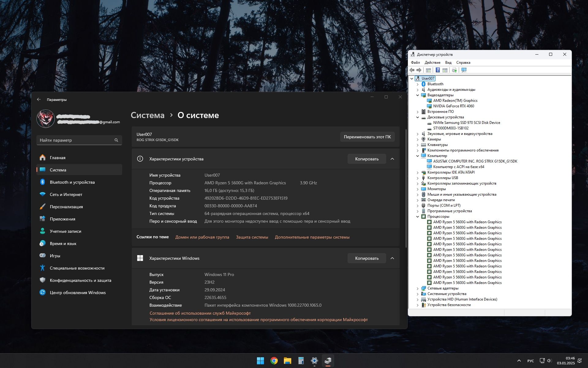Click the Update driver toolbar icon
Viewport: 588px width, 368px height.
click(x=454, y=70)
